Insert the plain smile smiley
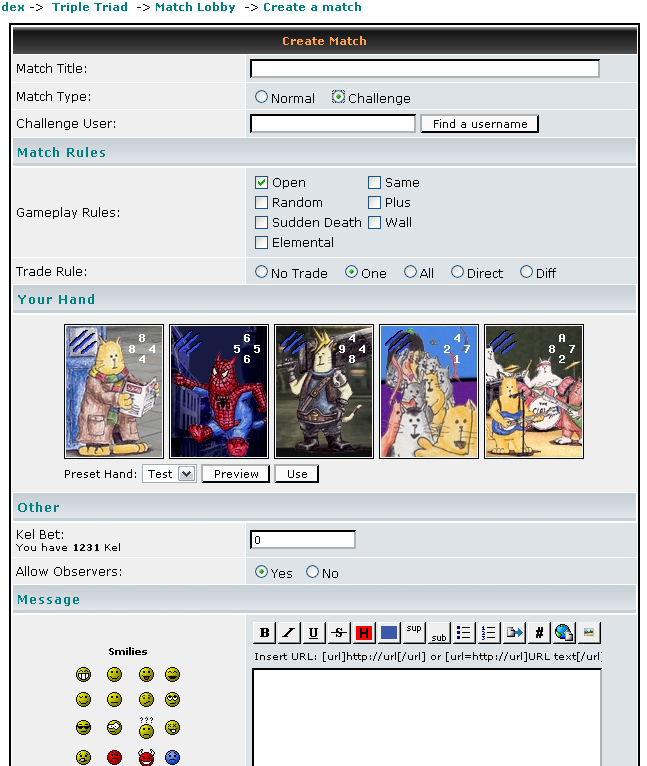The height and width of the screenshot is (766, 647). tap(114, 675)
